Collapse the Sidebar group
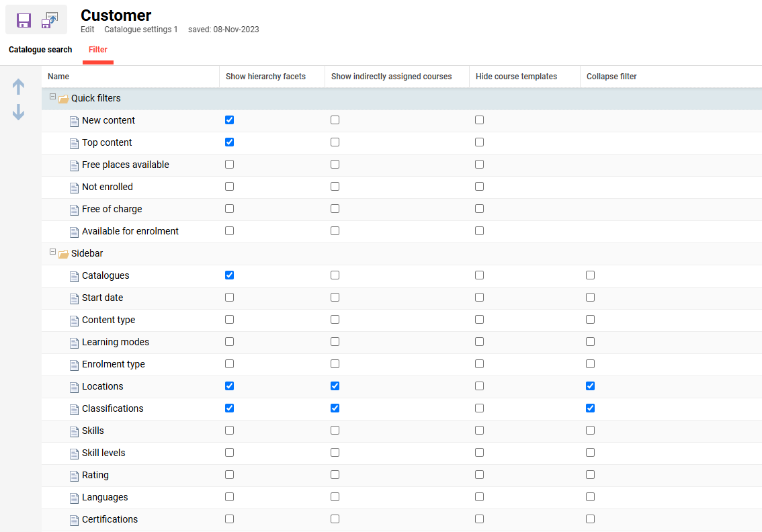 [52, 252]
